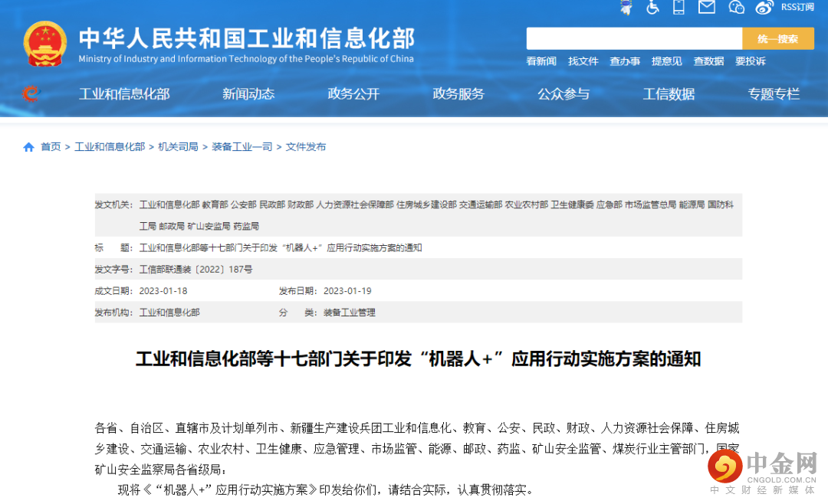
Task: Go to 文件发布 in the breadcrumb
Action: [x=306, y=147]
